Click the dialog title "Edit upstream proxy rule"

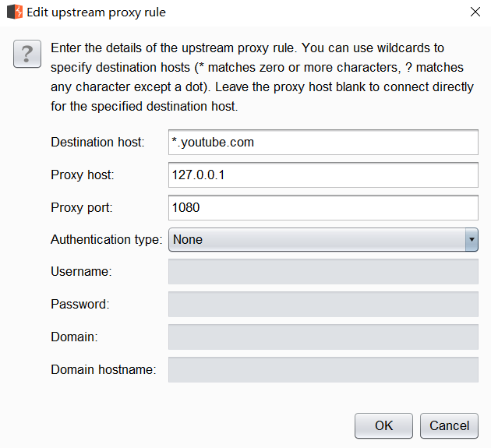pyautogui.click(x=97, y=12)
